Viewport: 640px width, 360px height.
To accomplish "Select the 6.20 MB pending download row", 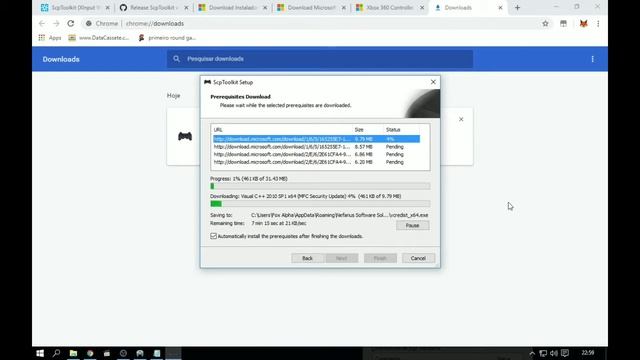I will [316, 162].
